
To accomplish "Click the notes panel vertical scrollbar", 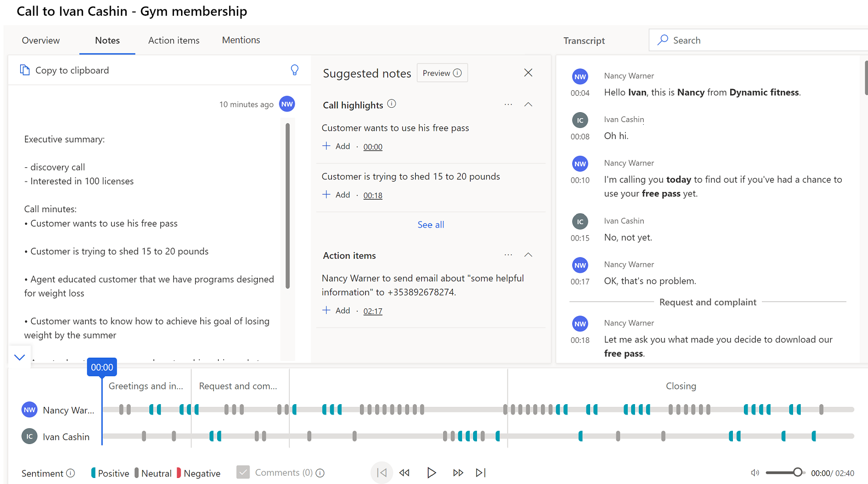I will pyautogui.click(x=288, y=206).
